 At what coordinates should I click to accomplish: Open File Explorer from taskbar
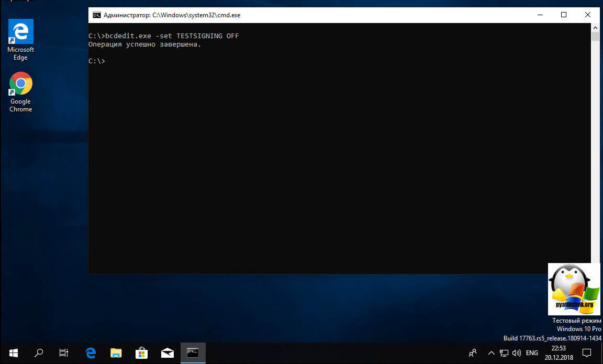click(x=116, y=353)
